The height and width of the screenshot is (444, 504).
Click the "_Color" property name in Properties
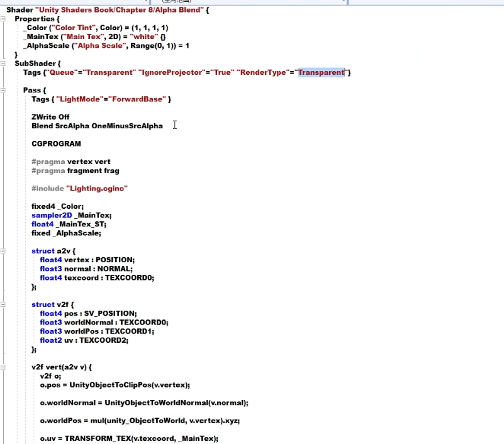[x=35, y=28]
